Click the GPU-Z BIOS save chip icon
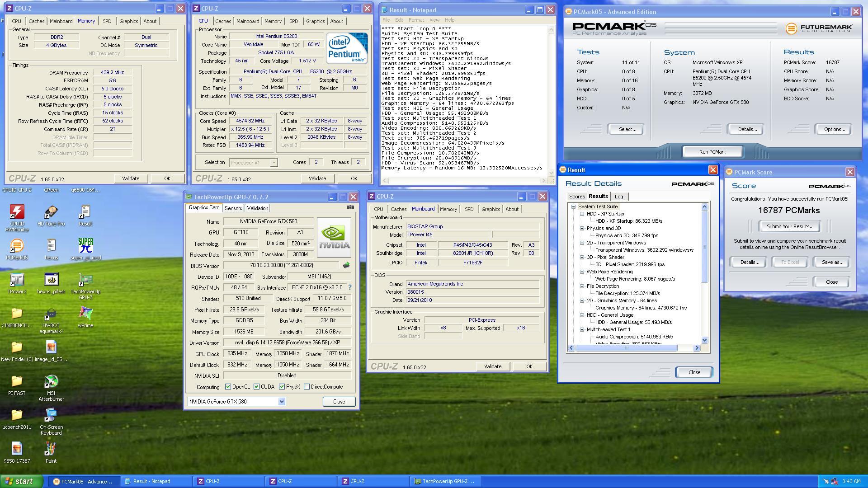 (346, 265)
